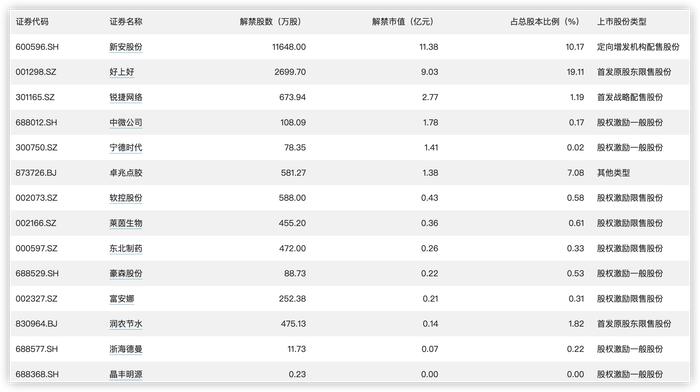
Task: Select stock code 600596.SH cell
Action: click(x=37, y=47)
